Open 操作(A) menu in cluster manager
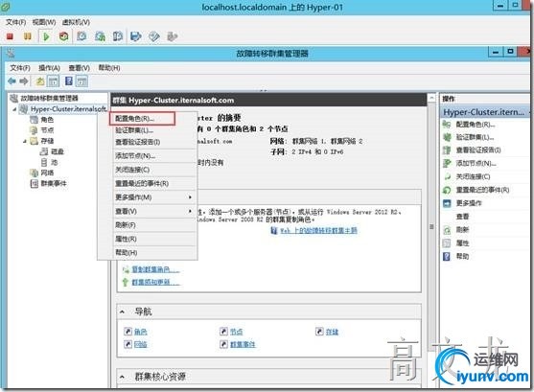 [49, 68]
